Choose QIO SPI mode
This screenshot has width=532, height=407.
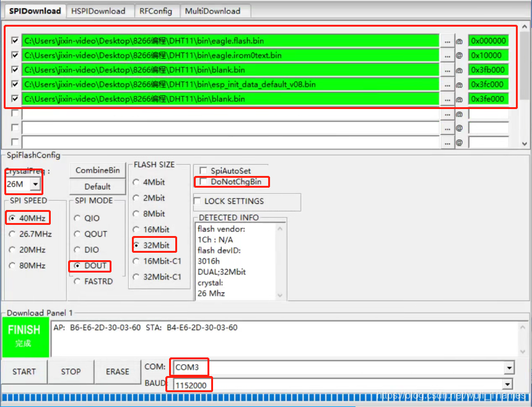coord(87,218)
